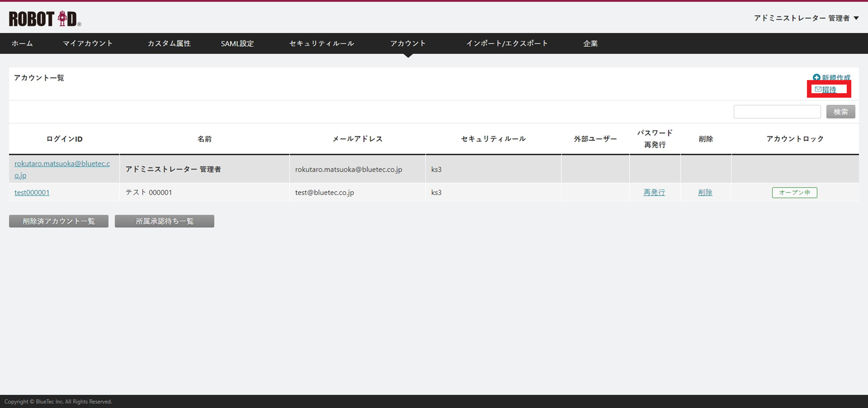Open the マイアカウント menu
The width and height of the screenshot is (868, 408).
88,44
